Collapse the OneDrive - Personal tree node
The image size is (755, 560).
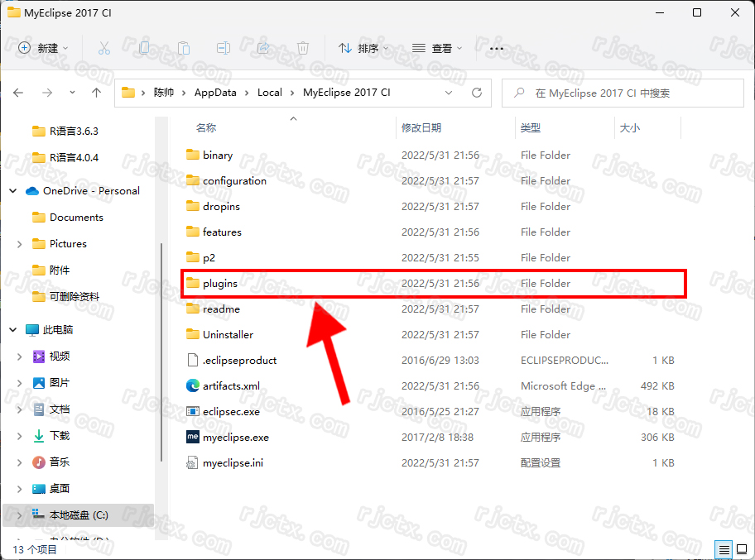[13, 191]
